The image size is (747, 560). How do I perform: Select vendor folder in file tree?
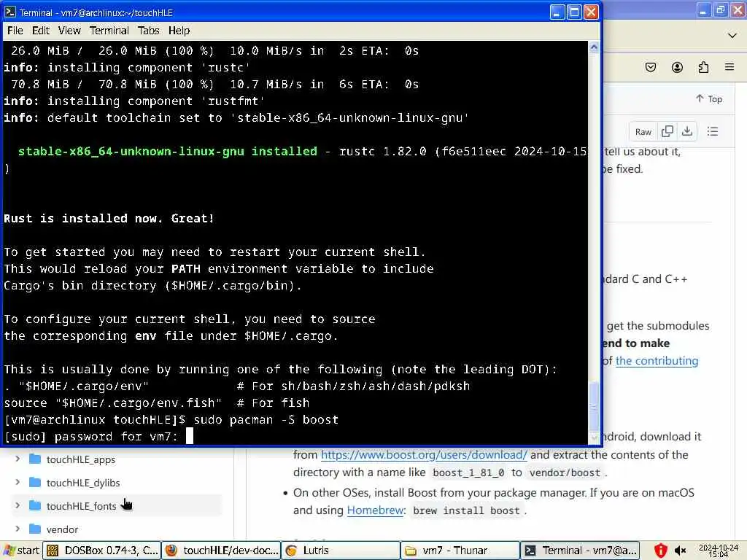62,529
